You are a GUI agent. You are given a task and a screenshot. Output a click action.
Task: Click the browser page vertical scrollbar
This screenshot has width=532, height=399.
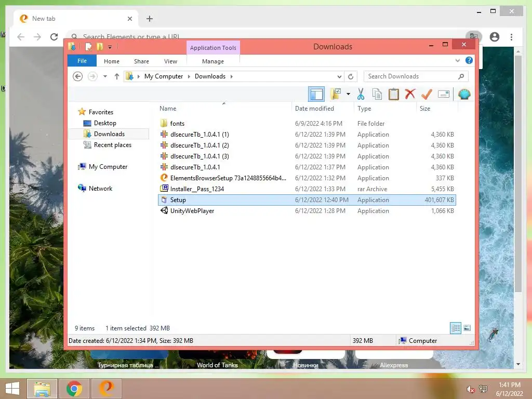point(518,173)
